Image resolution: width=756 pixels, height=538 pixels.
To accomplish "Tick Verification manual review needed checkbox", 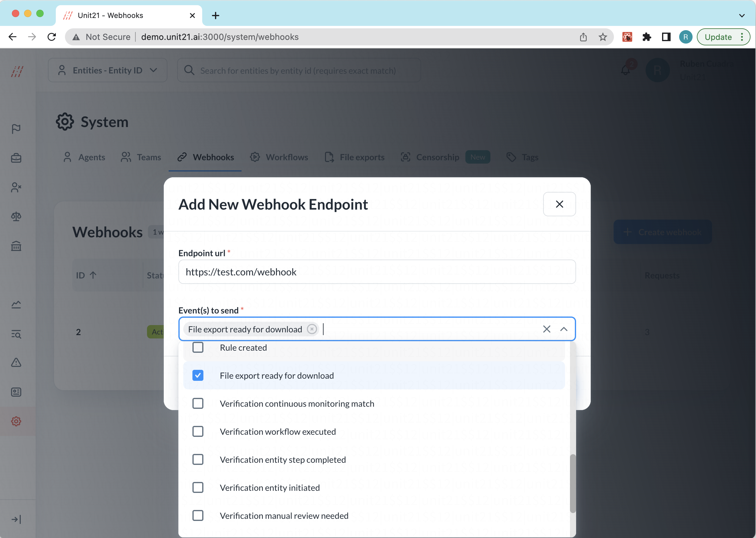I will pos(198,515).
